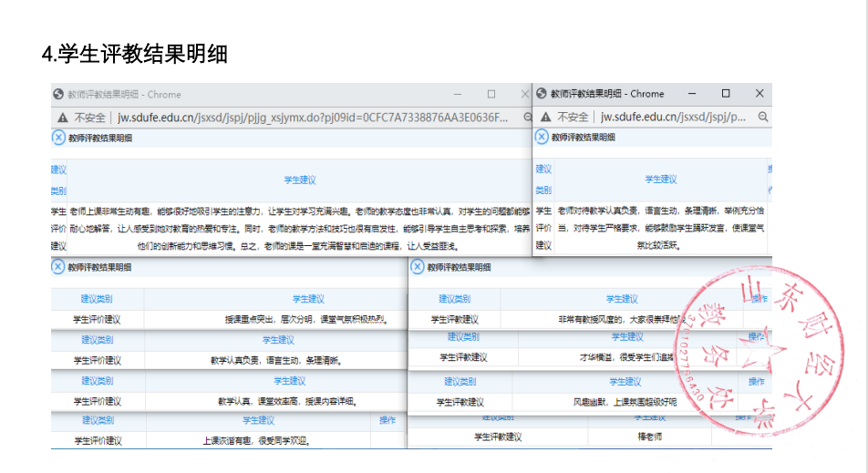Click the globe icon in right Chrome title bar
Viewport: 868px width, 473px height.
point(542,93)
